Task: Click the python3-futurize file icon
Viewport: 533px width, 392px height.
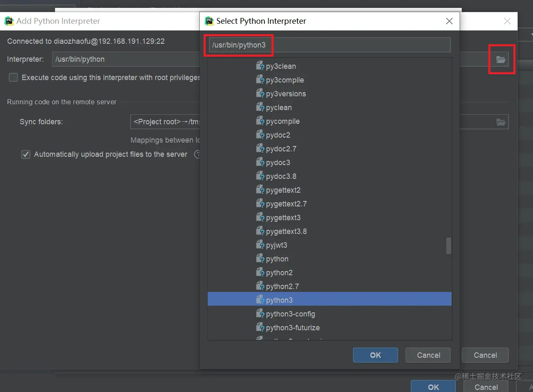Action: tap(260, 327)
